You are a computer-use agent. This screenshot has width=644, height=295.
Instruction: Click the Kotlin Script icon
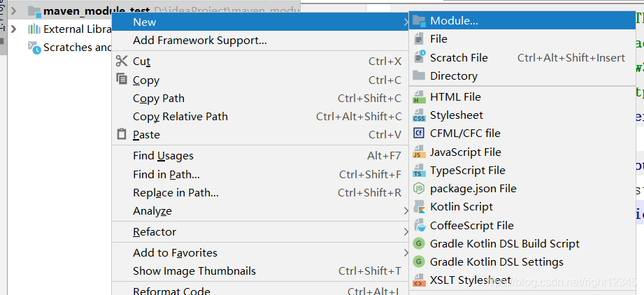420,207
